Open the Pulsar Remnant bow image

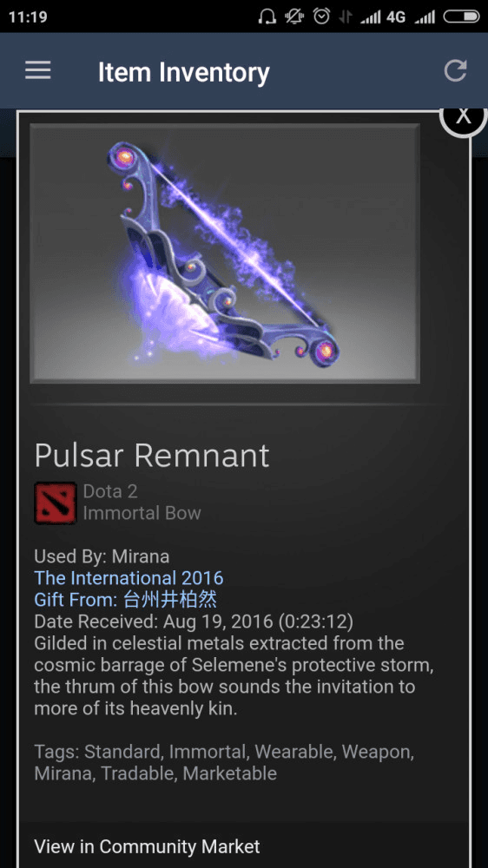point(225,253)
